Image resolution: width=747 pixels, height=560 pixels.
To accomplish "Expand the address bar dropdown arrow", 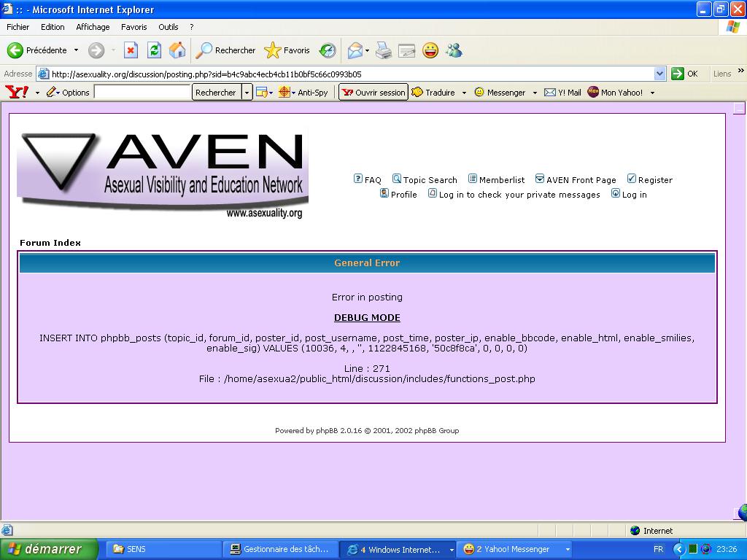I will click(x=659, y=74).
